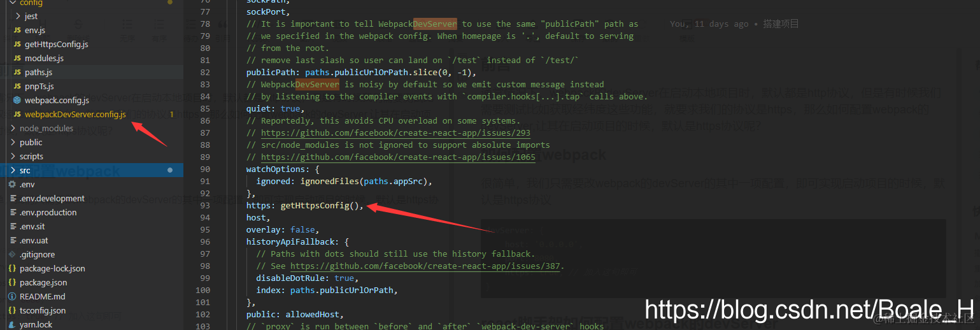Open .gitignore file

pos(37,254)
